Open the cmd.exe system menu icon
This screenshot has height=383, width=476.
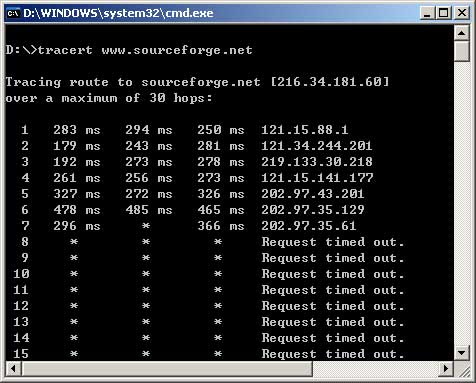[x=13, y=13]
